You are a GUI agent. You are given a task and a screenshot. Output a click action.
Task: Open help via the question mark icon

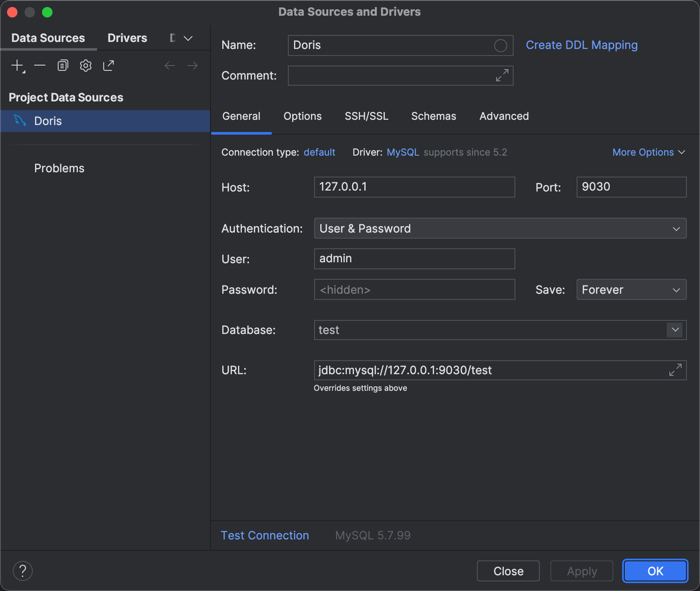pyautogui.click(x=22, y=571)
